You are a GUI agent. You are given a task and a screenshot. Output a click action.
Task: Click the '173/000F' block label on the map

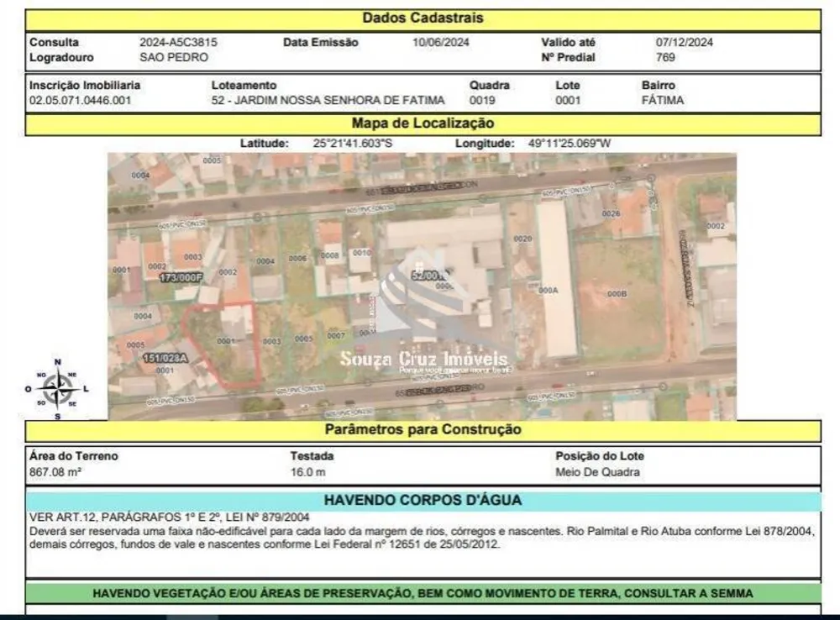pyautogui.click(x=181, y=277)
